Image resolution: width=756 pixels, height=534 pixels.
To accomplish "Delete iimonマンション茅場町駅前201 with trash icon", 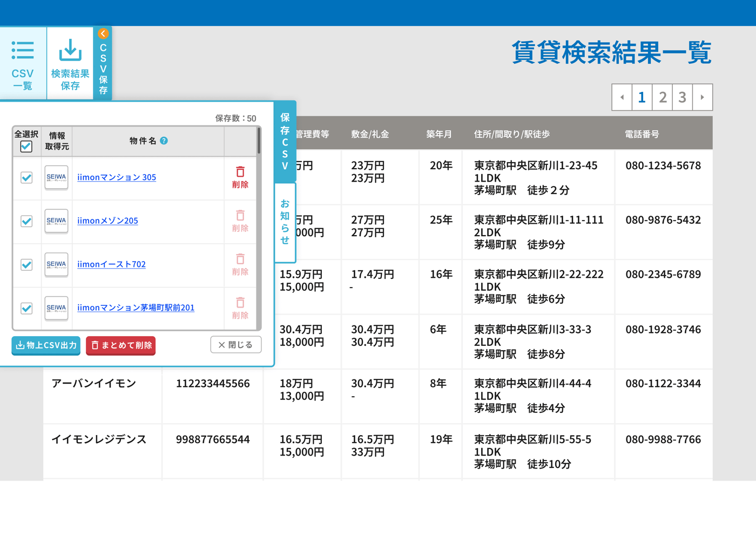I will 240,308.
